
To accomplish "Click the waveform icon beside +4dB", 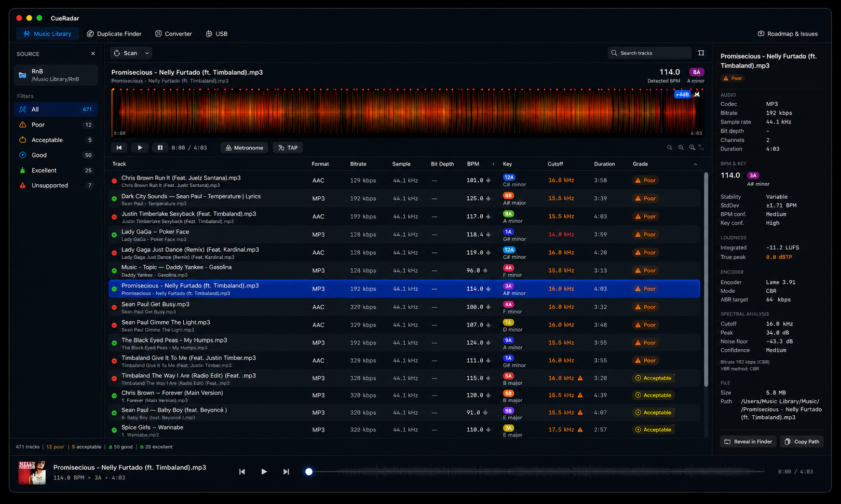I will point(697,94).
